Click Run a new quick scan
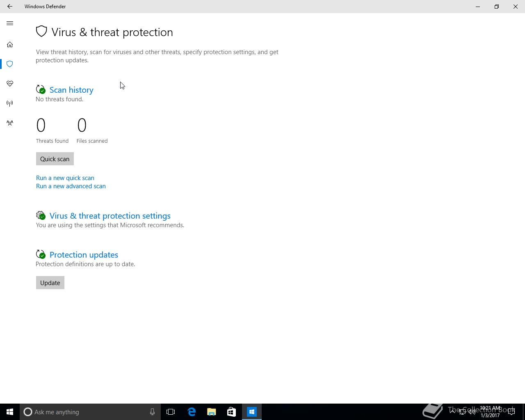Image resolution: width=525 pixels, height=420 pixels. (x=65, y=178)
